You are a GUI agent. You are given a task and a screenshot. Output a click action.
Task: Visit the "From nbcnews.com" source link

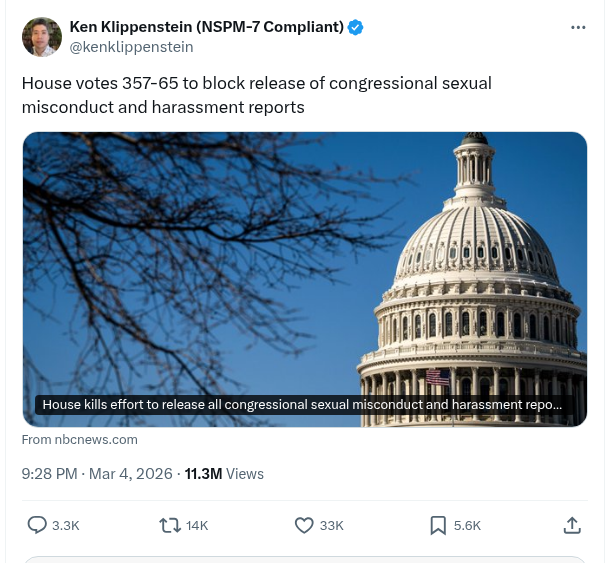[79, 439]
